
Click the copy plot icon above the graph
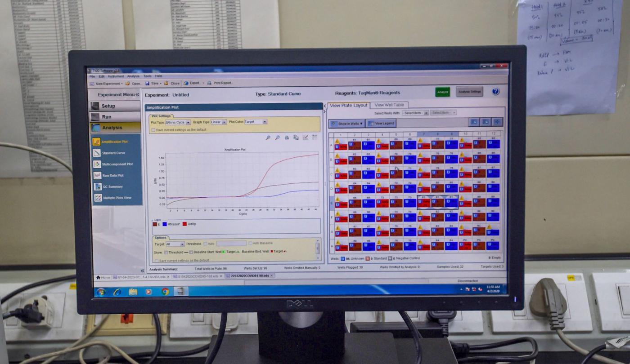click(x=296, y=138)
